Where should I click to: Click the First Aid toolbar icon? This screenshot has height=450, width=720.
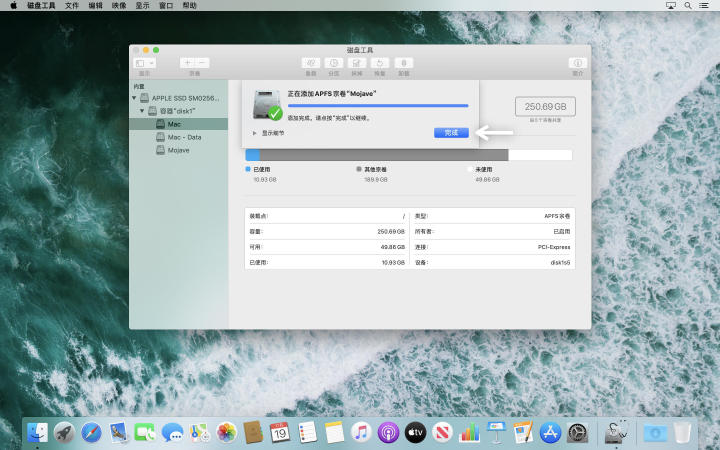coord(311,63)
